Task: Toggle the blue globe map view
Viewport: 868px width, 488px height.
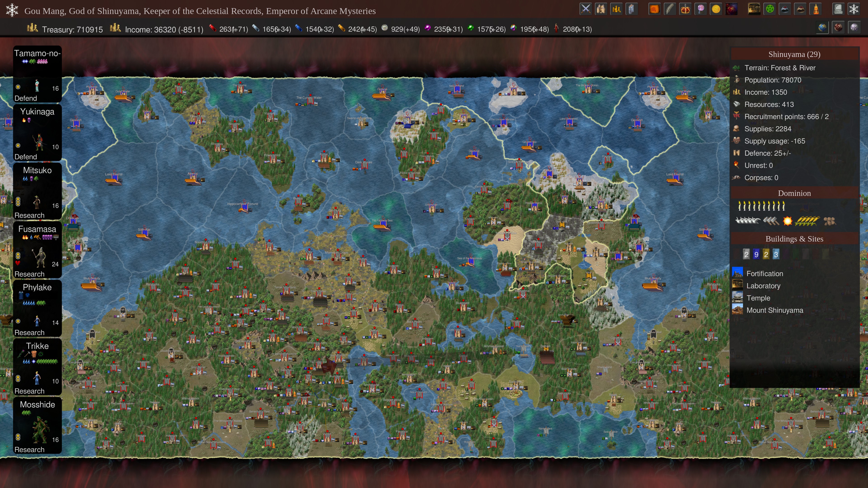Action: click(822, 27)
